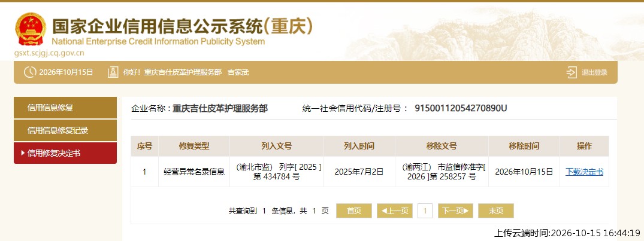Screen dimensions: 644x241
Task: Go to previous page 上一页
Action: pos(395,211)
